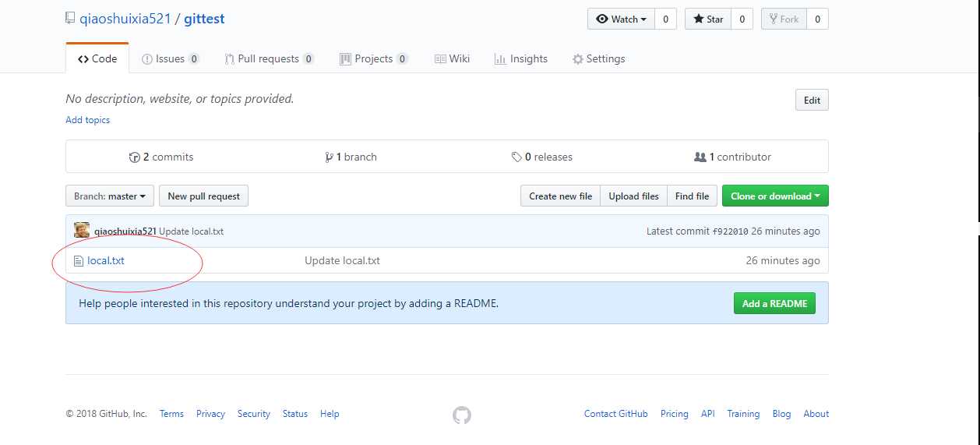Click the Upload files button

tap(633, 196)
